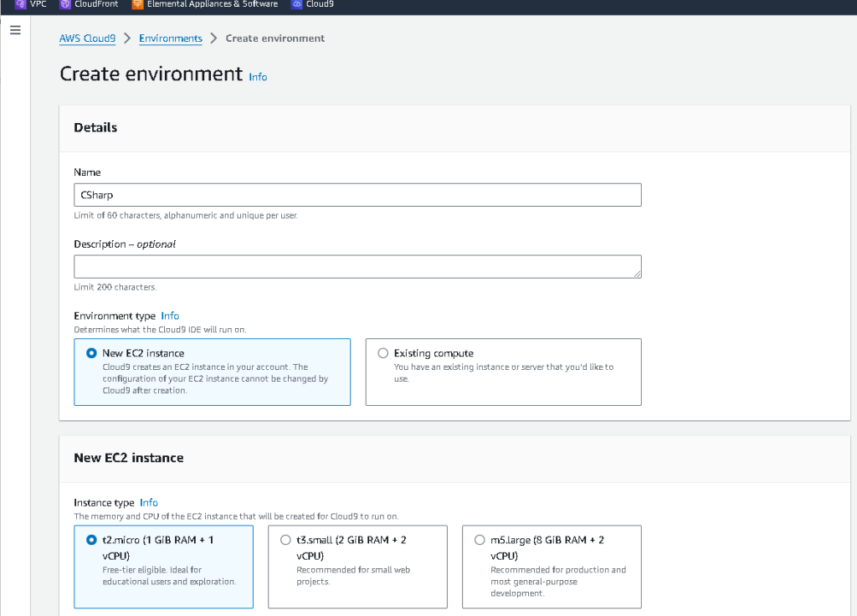Viewport: 857px width, 616px height.
Task: Click 'You have an existing instance' description
Action: 503,372
